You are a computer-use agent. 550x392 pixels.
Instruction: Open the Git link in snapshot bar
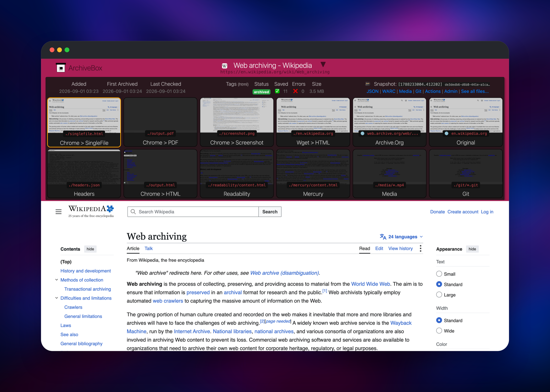(x=418, y=91)
